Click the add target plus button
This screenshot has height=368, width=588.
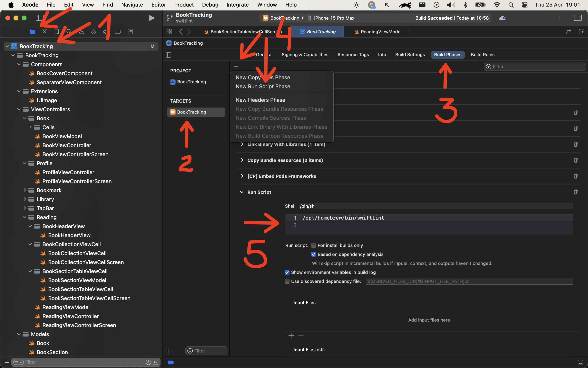pyautogui.click(x=168, y=351)
